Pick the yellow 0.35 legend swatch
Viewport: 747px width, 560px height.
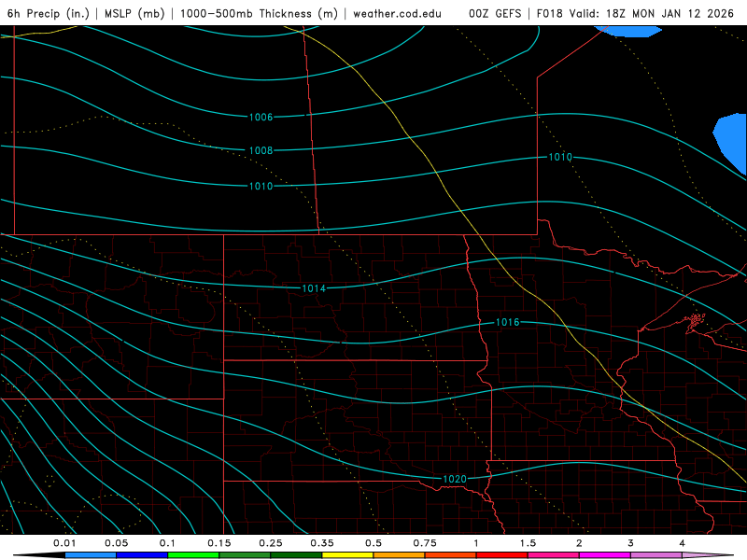click(347, 555)
